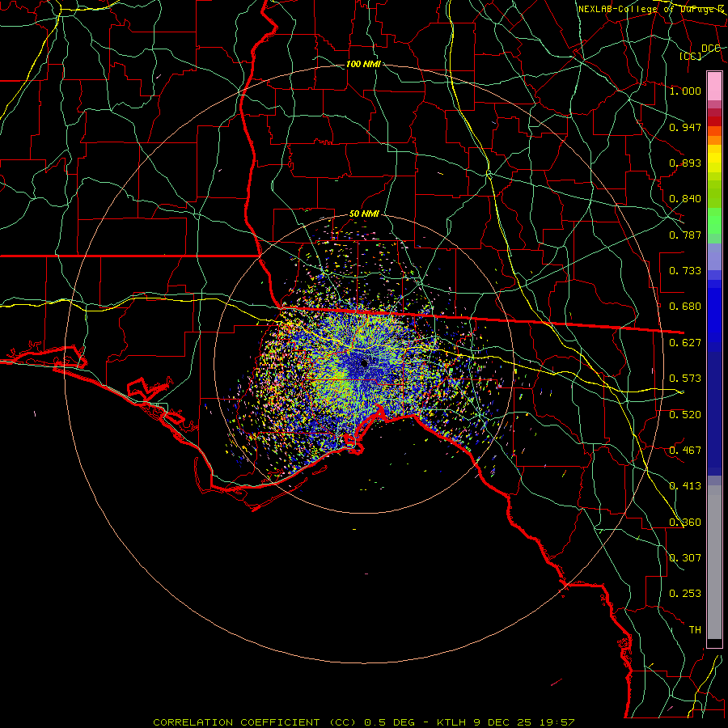Select the 0.627 scale value
This screenshot has height=728, width=728.
click(685, 343)
